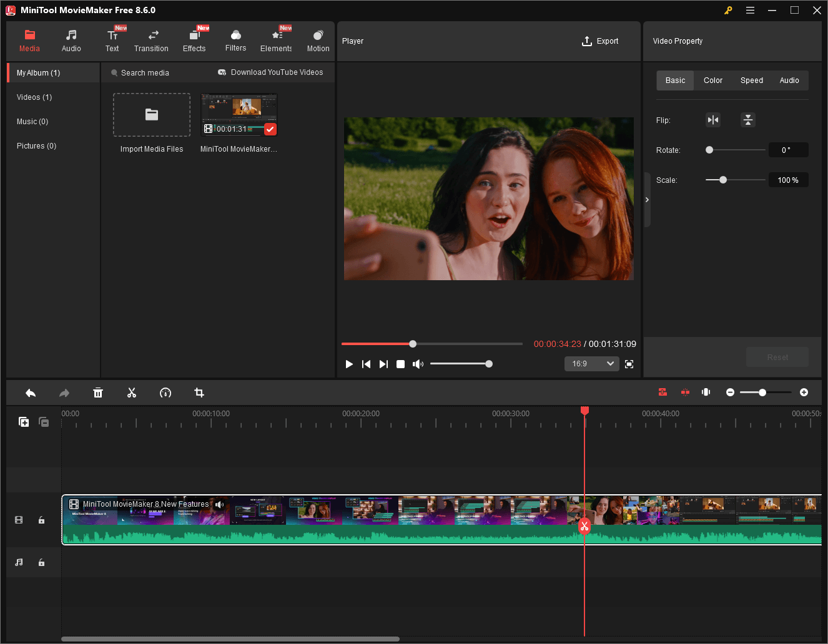Select the MiniTool MovieMaker video thumbnail

[239, 115]
